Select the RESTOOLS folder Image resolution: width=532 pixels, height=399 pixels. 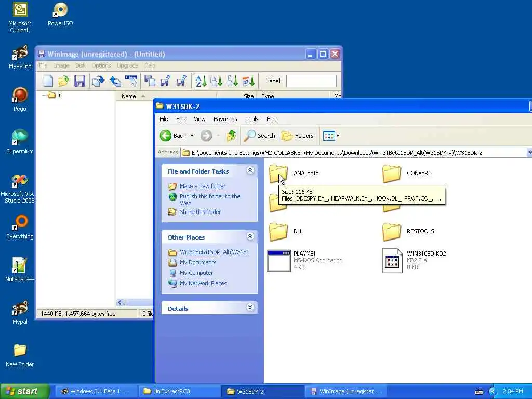408,231
